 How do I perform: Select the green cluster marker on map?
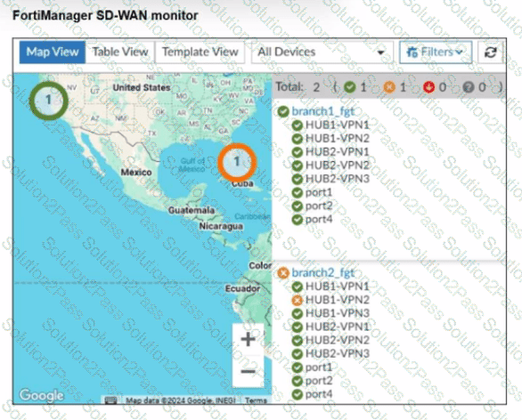pos(49,101)
